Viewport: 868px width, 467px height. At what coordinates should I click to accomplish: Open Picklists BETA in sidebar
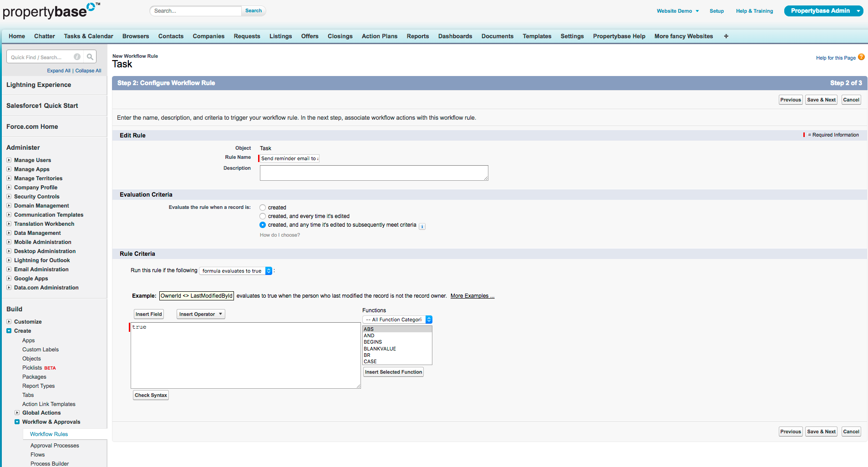tap(39, 368)
